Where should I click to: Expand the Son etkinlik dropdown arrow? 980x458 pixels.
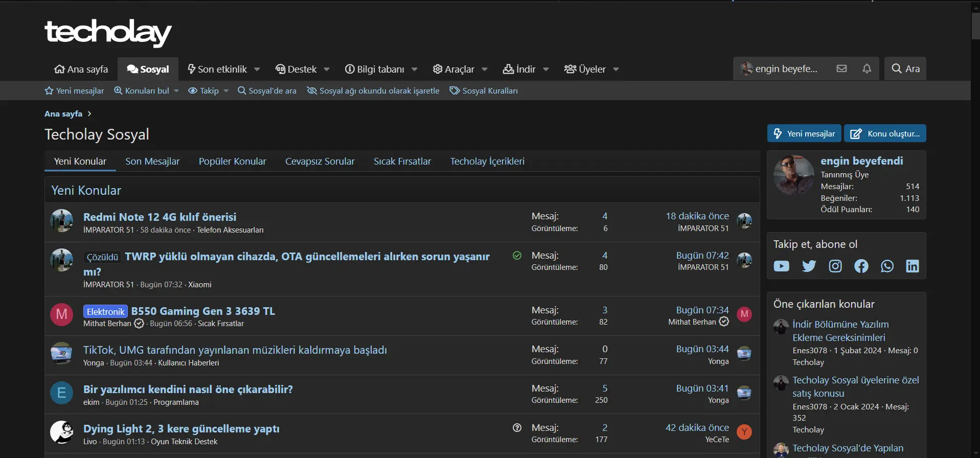[257, 69]
